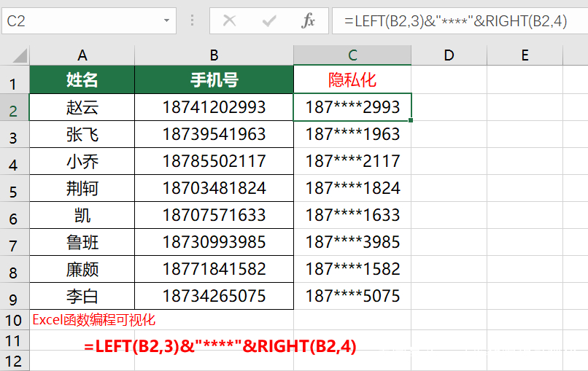Viewport: 588px width, 371px height.
Task: Click the Excel函数编程可视化 text in row 10
Action: click(94, 320)
